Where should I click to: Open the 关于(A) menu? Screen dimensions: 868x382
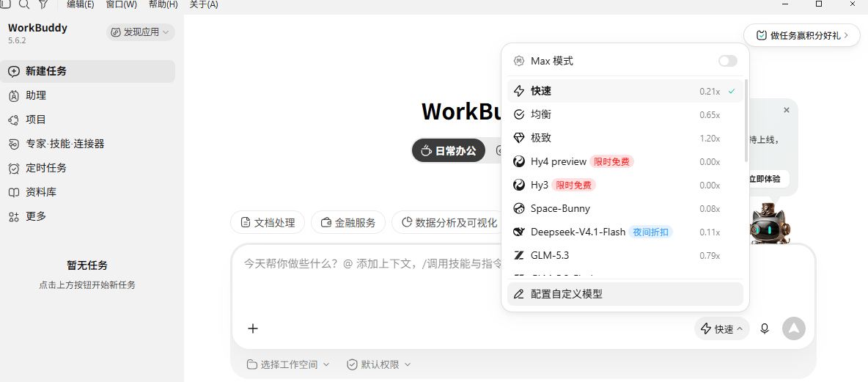click(204, 4)
